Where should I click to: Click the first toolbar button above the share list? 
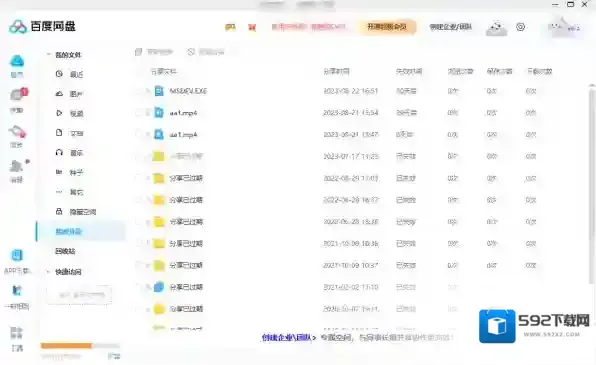pos(154,52)
